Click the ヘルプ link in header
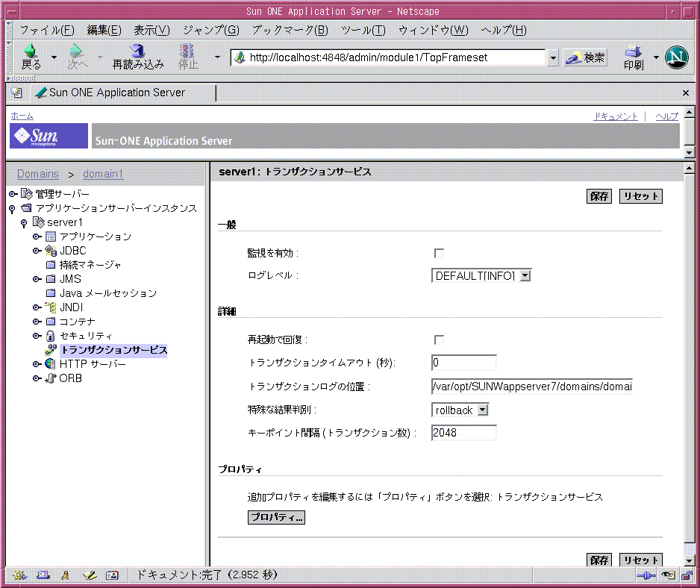The width and height of the screenshot is (700, 588). pyautogui.click(x=666, y=116)
